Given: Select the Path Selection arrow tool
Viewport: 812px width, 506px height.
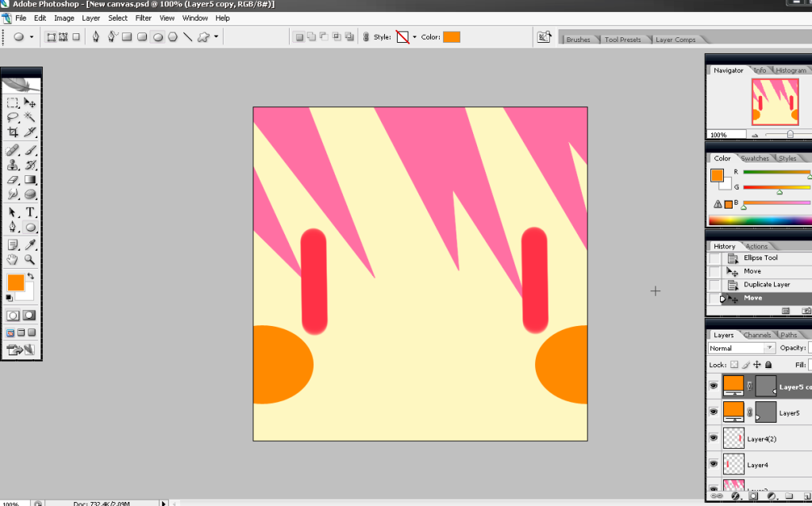Looking at the screenshot, I should 13,212.
